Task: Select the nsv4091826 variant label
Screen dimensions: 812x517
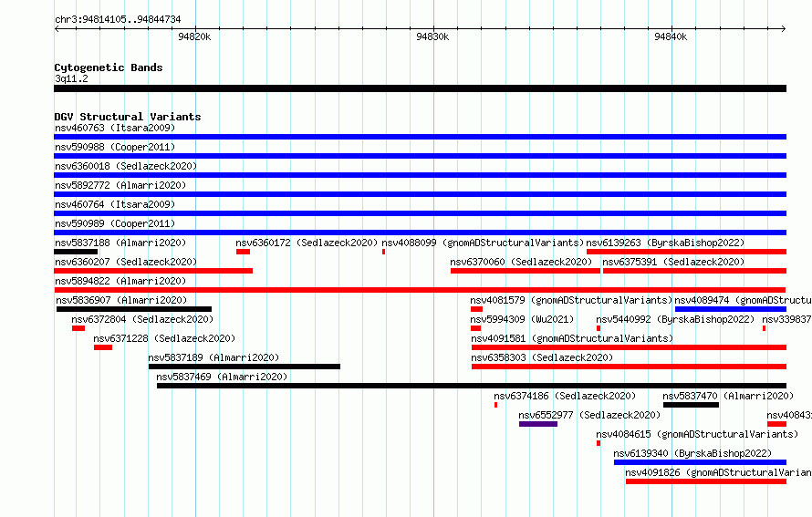Action: pos(718,472)
